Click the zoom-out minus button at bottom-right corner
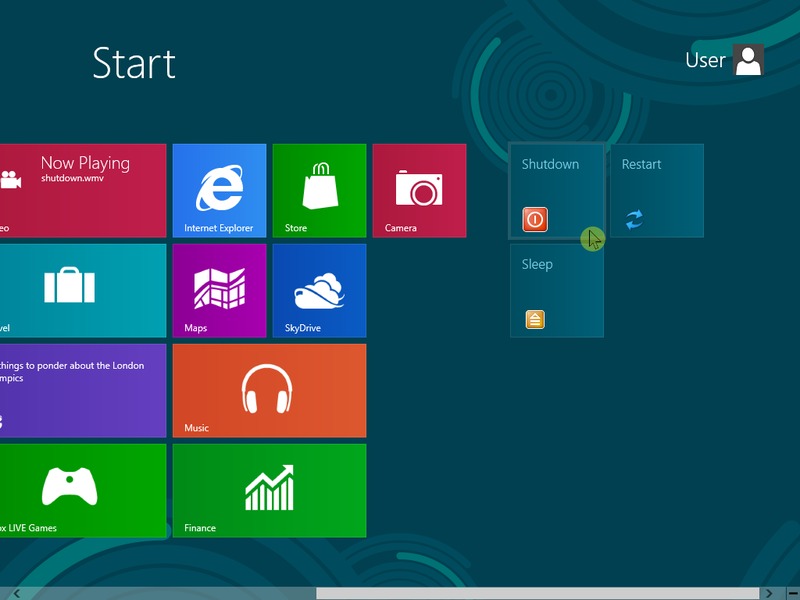The image size is (800, 600). [x=790, y=593]
